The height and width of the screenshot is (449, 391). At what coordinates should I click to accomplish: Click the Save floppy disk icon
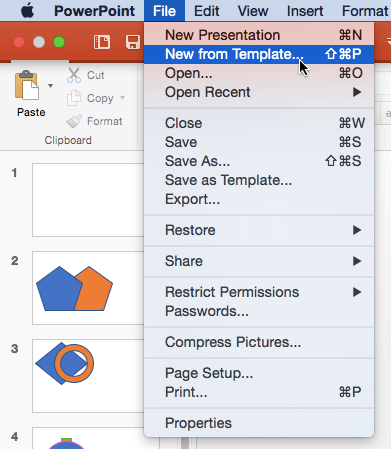[132, 42]
